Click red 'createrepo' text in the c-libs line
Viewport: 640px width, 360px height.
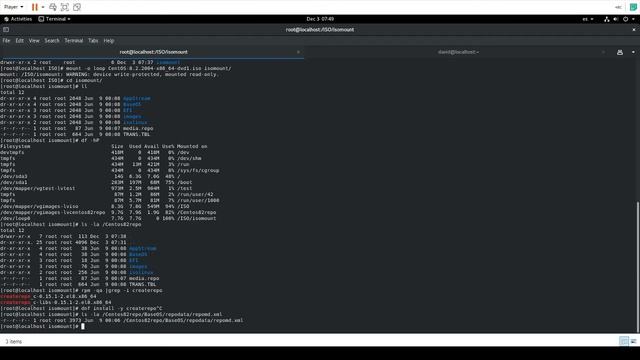[x=15, y=302]
